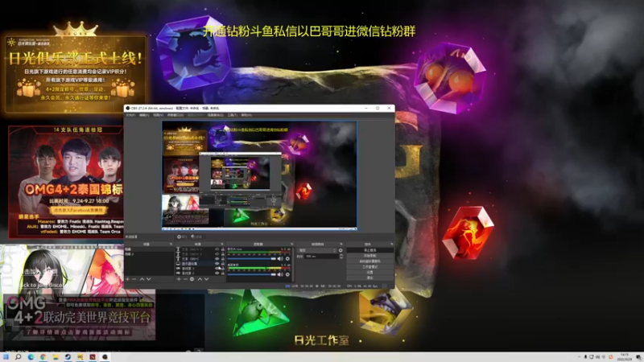Viewport: 644px width, 362px height.
Task: Open taskbar Search
Action: (x=18, y=357)
